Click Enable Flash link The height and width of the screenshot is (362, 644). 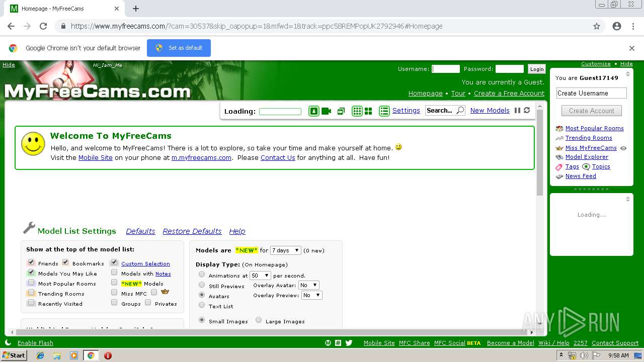[x=35, y=343]
